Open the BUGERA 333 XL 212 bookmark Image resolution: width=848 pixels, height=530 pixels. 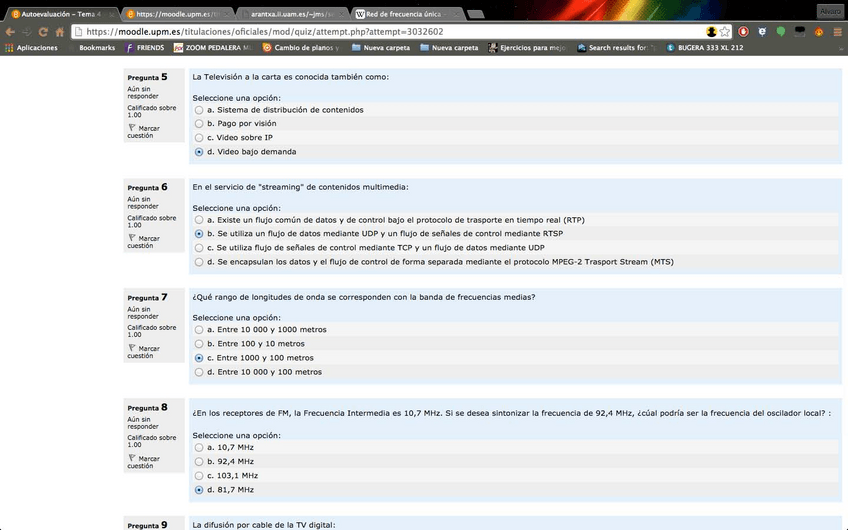[705, 48]
